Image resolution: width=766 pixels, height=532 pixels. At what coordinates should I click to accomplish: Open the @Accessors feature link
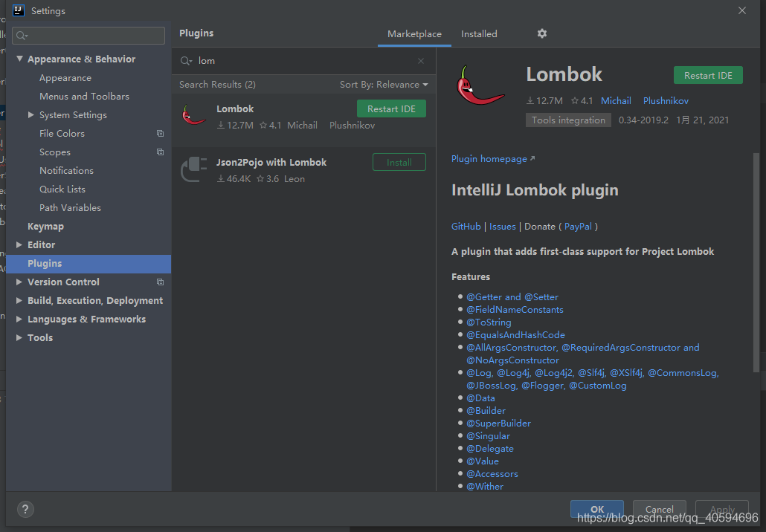tap(492, 474)
